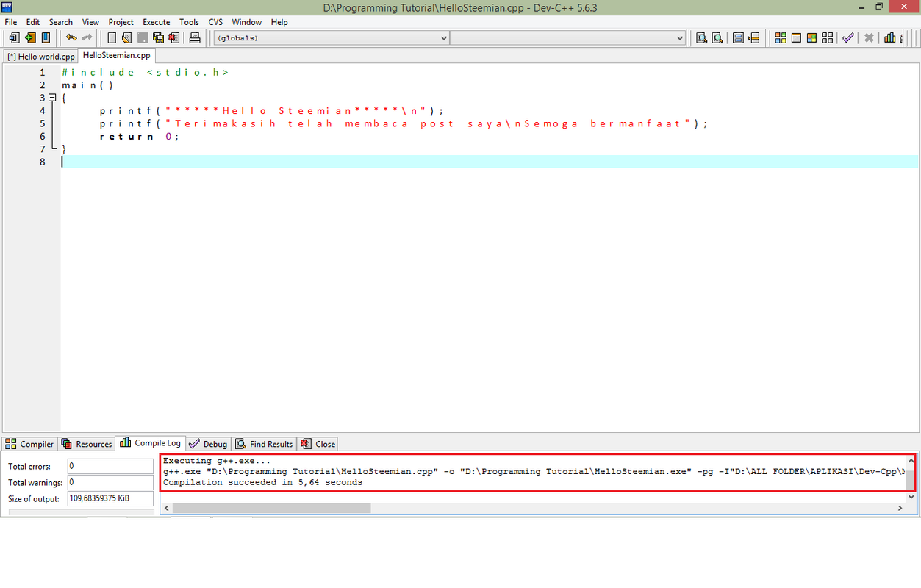
Task: Click the Size of output field
Action: tap(110, 499)
